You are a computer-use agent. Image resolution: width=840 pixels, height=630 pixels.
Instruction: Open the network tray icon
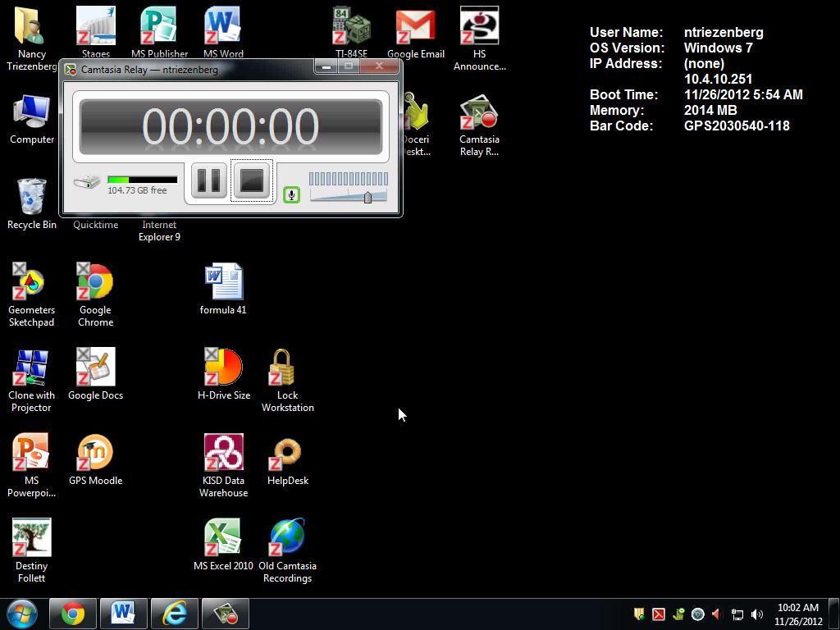[x=737, y=614]
